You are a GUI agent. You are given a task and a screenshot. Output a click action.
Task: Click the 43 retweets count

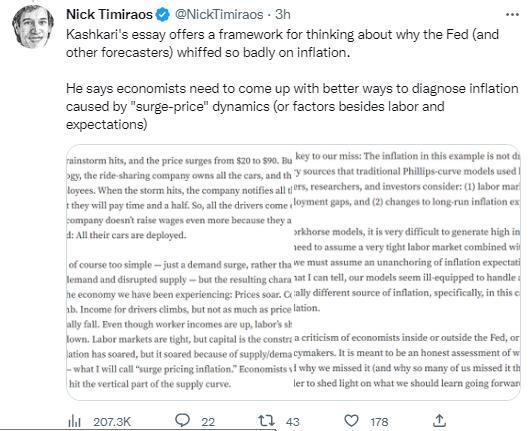pyautogui.click(x=293, y=422)
